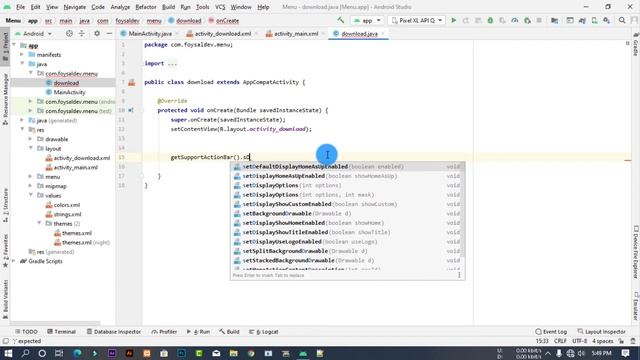Click the Android Studio taskbar icon
The height and width of the screenshot is (360, 640).
[303, 353]
